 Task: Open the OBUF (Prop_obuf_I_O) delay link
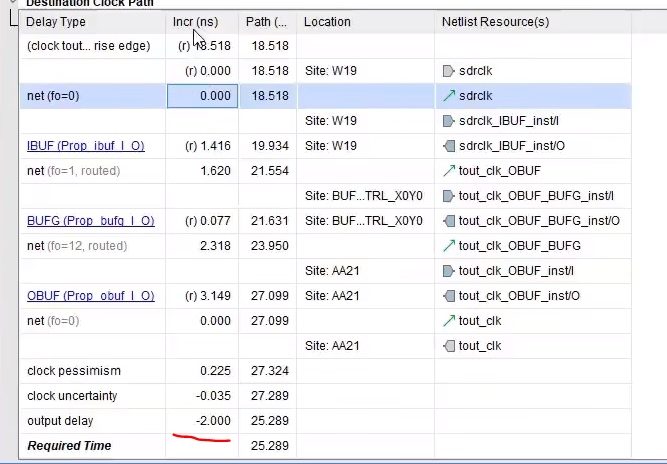pyautogui.click(x=91, y=296)
